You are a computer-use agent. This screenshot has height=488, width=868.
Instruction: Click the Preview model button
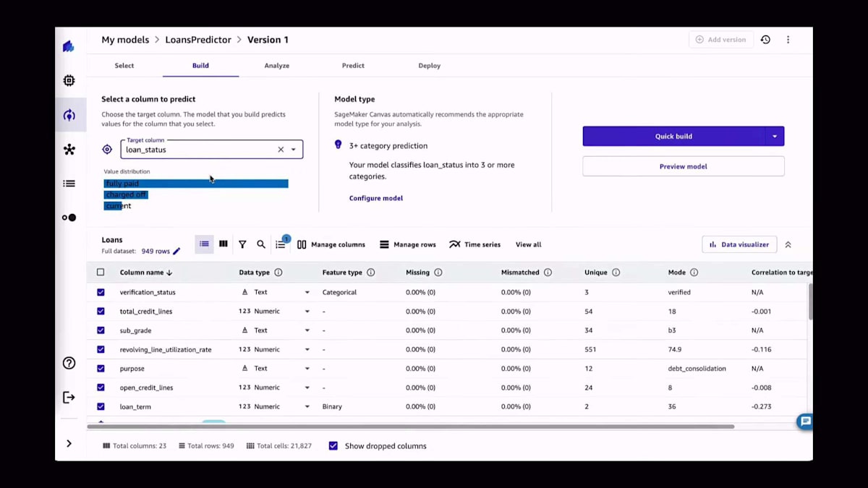point(684,166)
